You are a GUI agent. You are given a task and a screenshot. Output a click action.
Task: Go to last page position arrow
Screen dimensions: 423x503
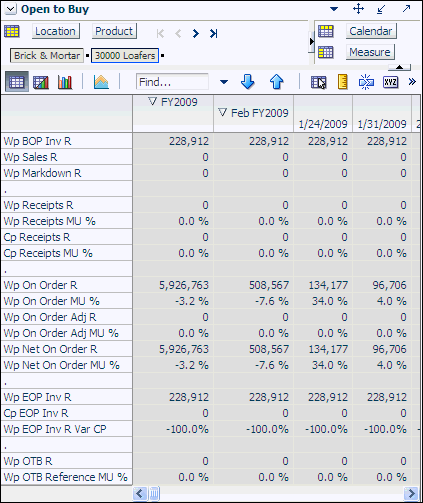[213, 33]
